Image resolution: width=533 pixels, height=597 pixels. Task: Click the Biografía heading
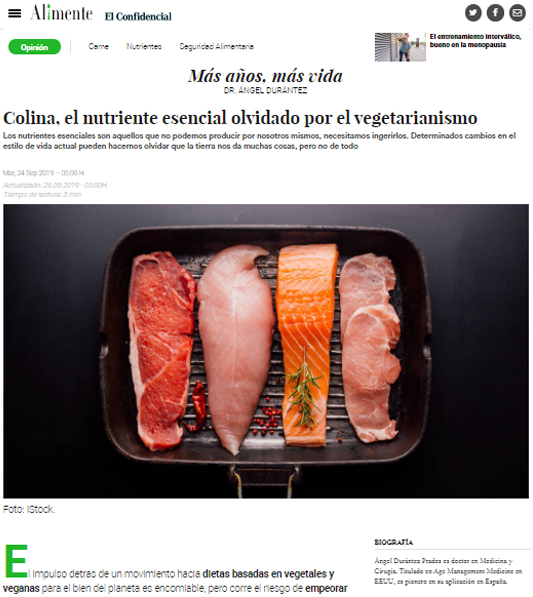pyautogui.click(x=393, y=542)
